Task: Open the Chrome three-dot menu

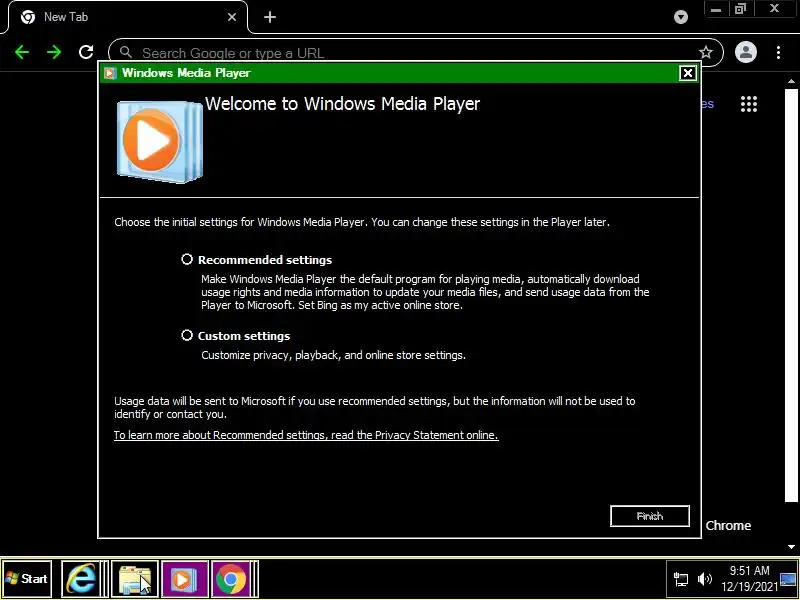Action: coord(778,52)
